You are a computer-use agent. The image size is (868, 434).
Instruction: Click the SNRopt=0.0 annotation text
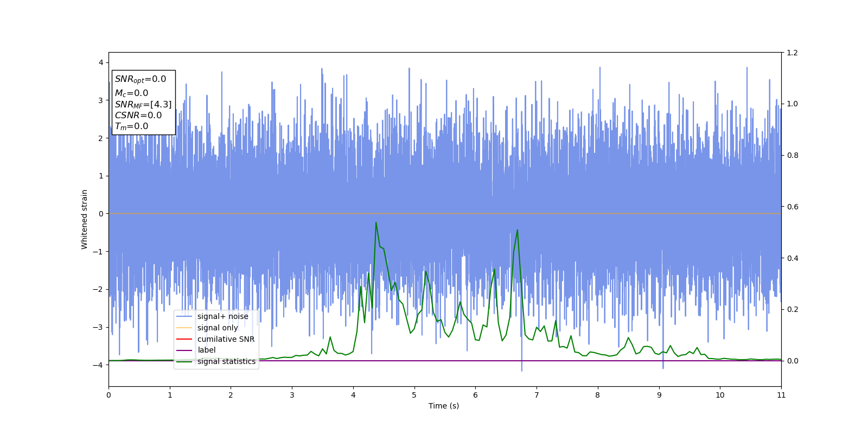[141, 79]
